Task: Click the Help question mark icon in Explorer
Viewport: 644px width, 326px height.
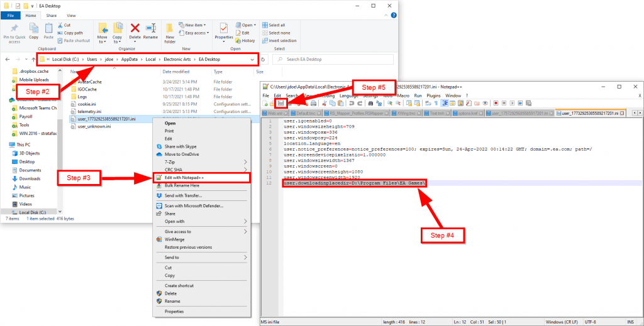Action: (x=394, y=16)
